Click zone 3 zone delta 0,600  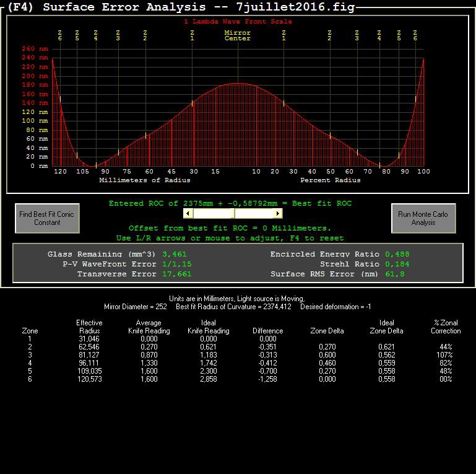(327, 354)
